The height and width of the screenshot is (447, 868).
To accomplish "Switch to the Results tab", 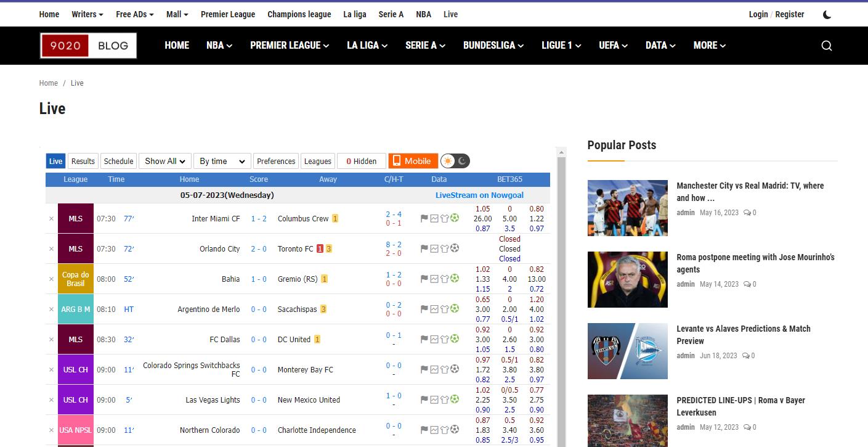I will pos(83,161).
